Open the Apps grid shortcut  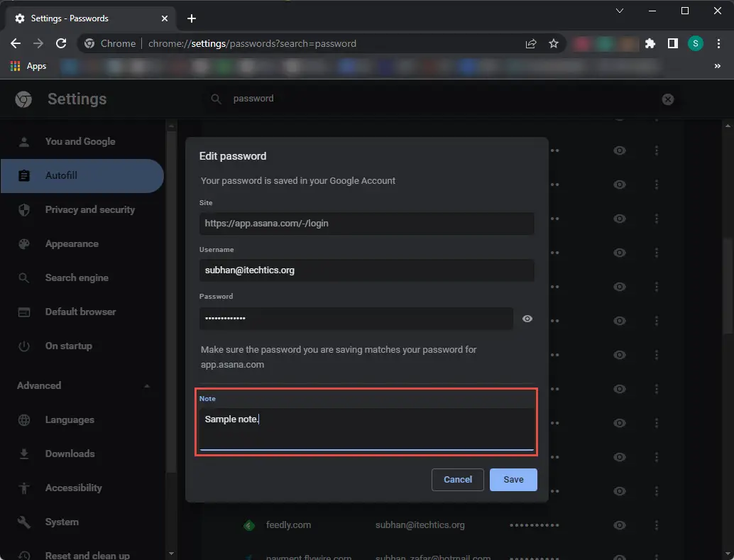pos(28,66)
